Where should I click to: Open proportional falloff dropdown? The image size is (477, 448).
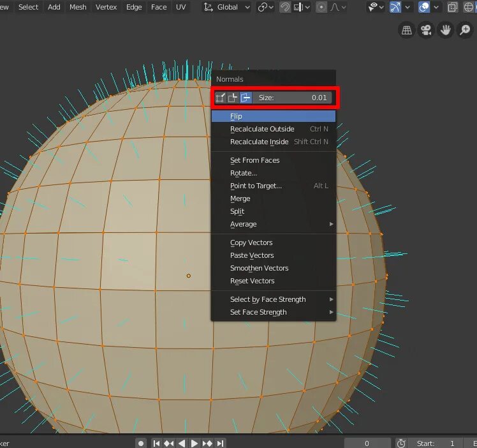[338, 7]
